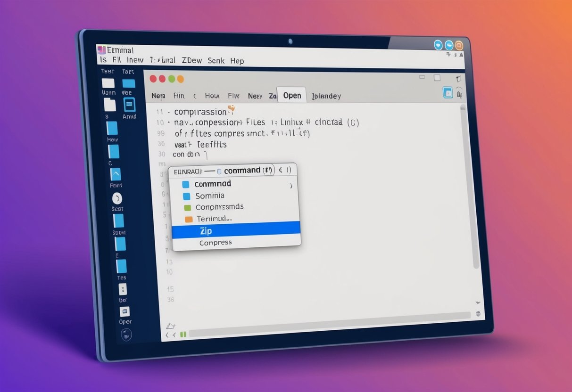The height and width of the screenshot is (392, 572).
Task: Select the Sort icon in the sidebar
Action: [x=119, y=221]
